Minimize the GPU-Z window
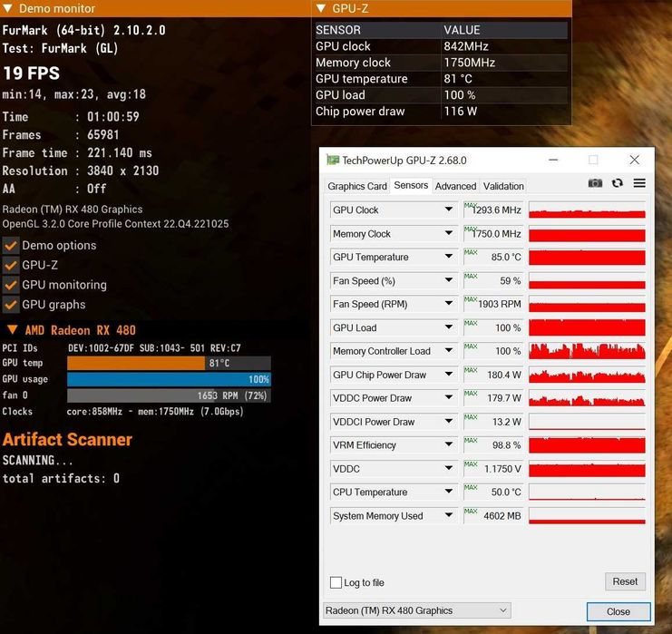Screen dimensions: 672x634 pyautogui.click(x=553, y=160)
